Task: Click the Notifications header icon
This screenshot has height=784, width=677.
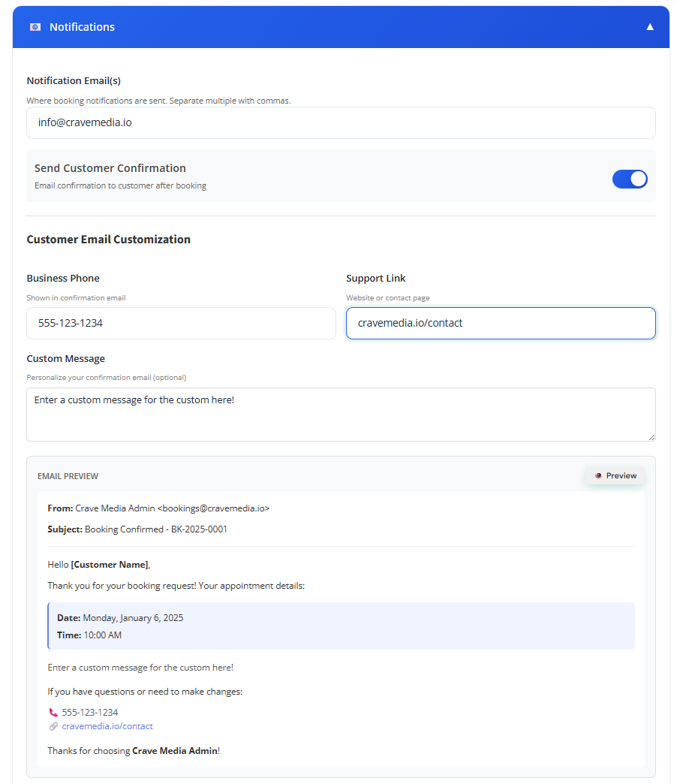Action: [x=35, y=27]
